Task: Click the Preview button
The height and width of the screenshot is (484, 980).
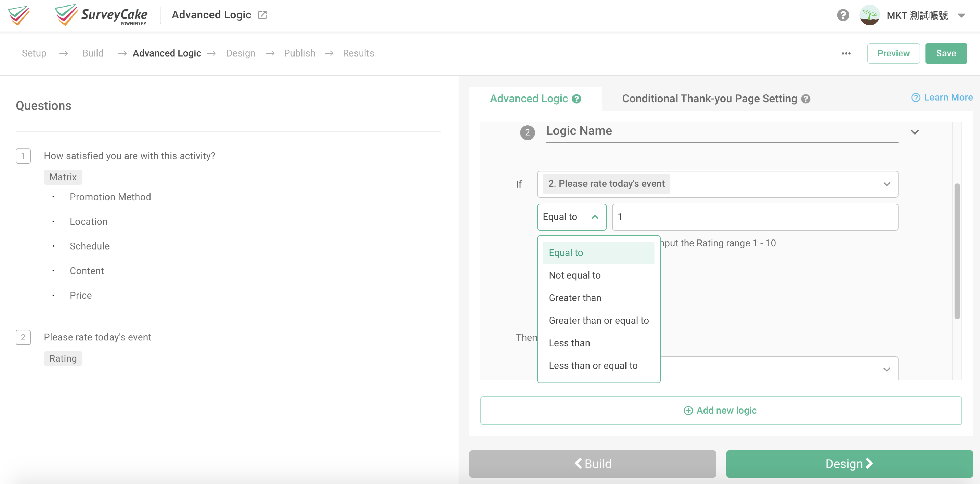Action: (893, 53)
